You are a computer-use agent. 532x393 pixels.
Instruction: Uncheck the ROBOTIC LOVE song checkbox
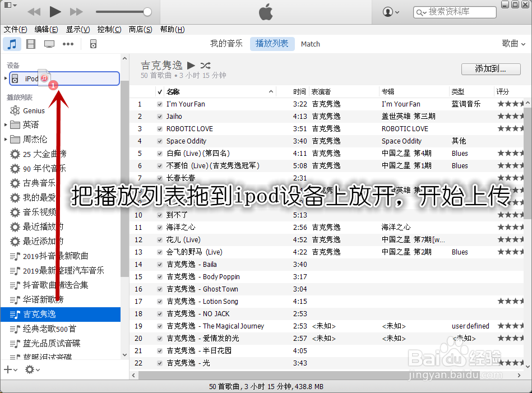click(x=160, y=129)
